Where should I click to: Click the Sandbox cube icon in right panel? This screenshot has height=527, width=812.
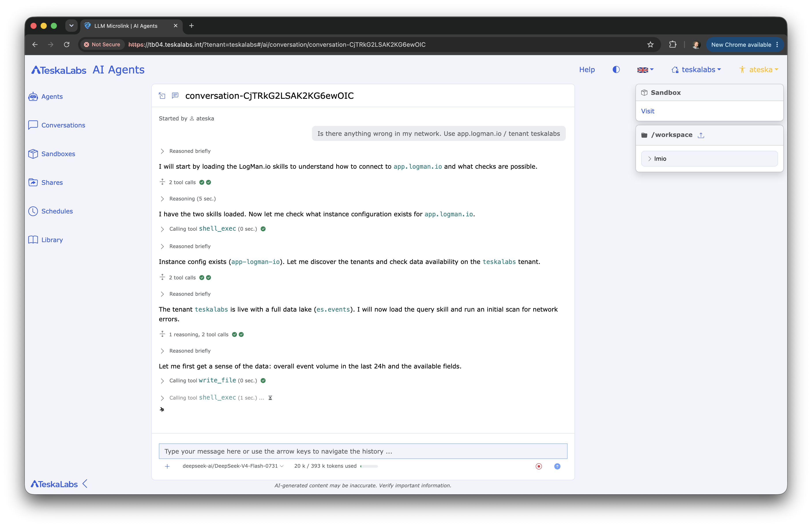click(x=644, y=93)
